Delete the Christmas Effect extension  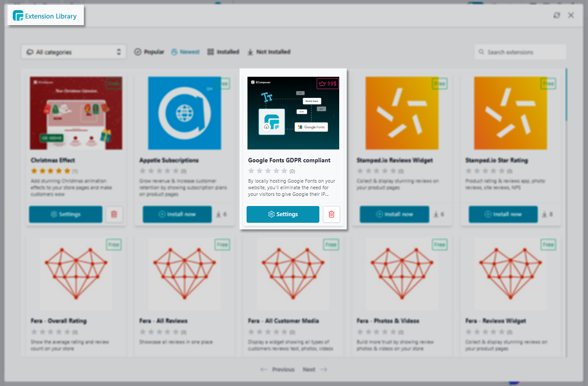pyautogui.click(x=114, y=214)
